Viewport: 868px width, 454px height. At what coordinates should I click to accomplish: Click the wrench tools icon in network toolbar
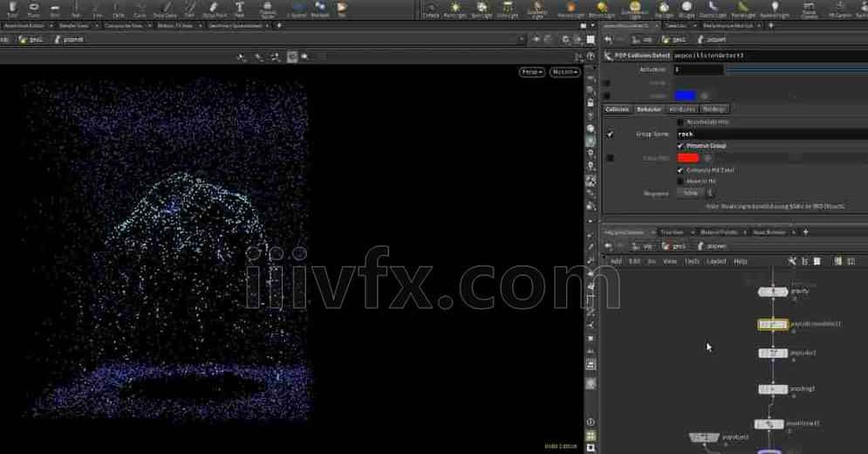[x=792, y=261]
